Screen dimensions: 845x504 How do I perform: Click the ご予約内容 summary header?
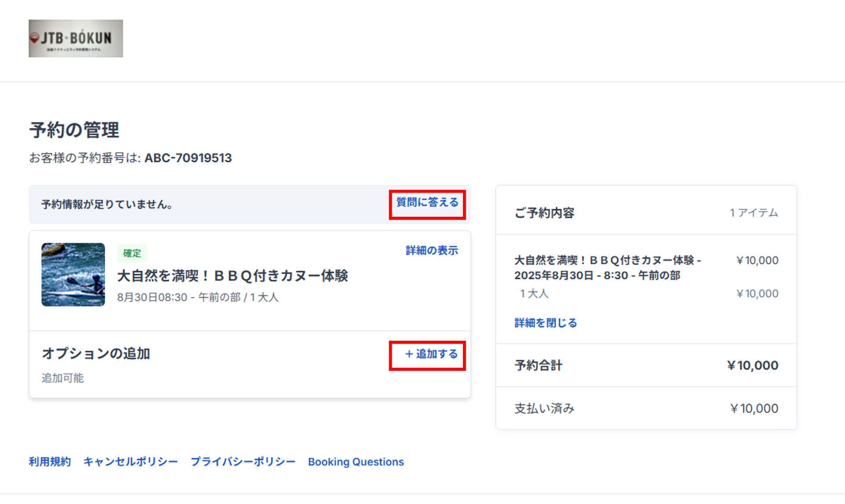coord(544,213)
